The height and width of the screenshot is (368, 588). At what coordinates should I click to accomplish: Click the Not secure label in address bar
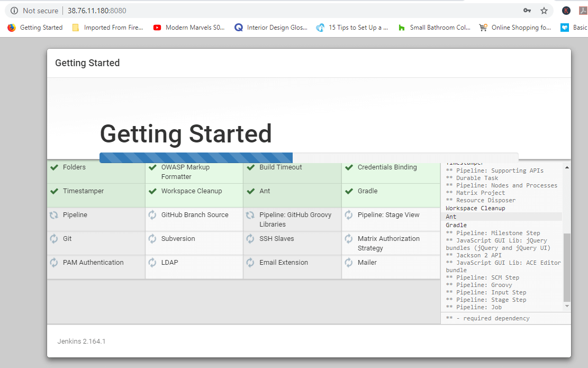(41, 11)
